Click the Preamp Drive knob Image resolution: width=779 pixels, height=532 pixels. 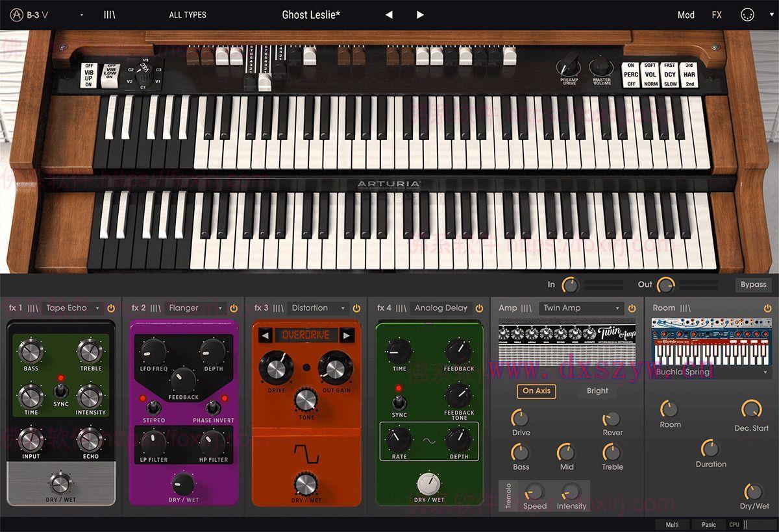tap(569, 66)
